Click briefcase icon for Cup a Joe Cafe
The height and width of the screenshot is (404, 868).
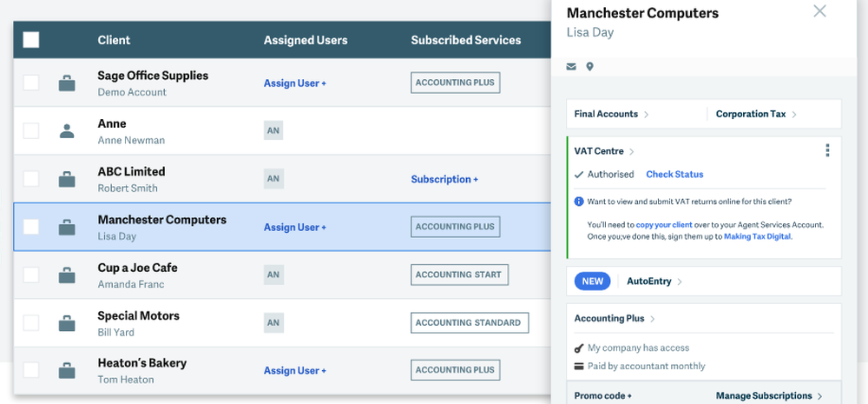point(67,275)
